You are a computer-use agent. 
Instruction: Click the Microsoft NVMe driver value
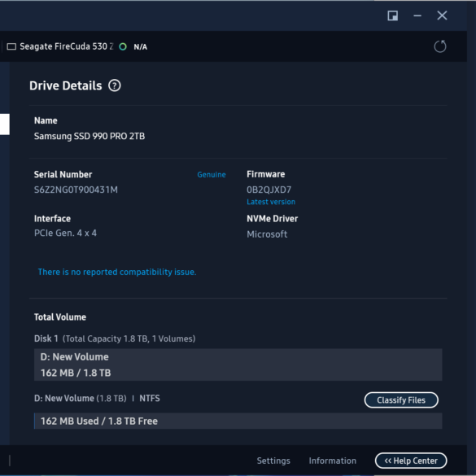coord(267,234)
